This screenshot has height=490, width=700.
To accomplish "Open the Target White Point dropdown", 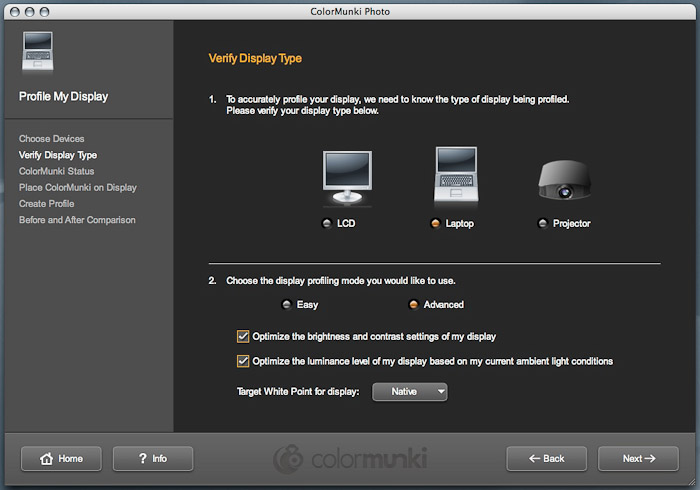I will pos(410,392).
